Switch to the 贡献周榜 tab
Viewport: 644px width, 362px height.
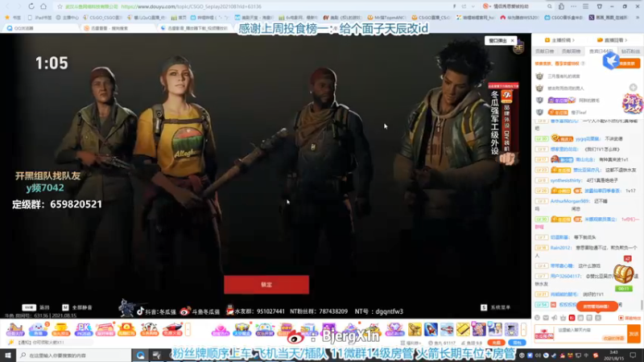[x=571, y=51]
